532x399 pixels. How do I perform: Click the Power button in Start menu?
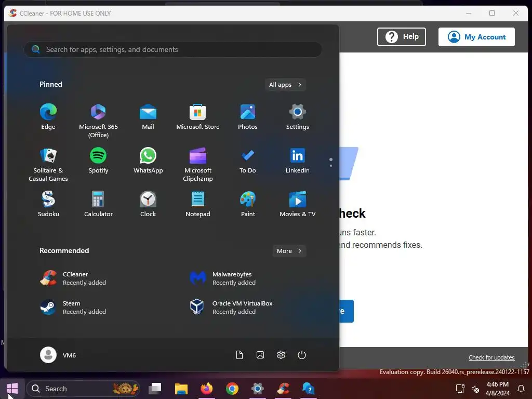(x=302, y=355)
